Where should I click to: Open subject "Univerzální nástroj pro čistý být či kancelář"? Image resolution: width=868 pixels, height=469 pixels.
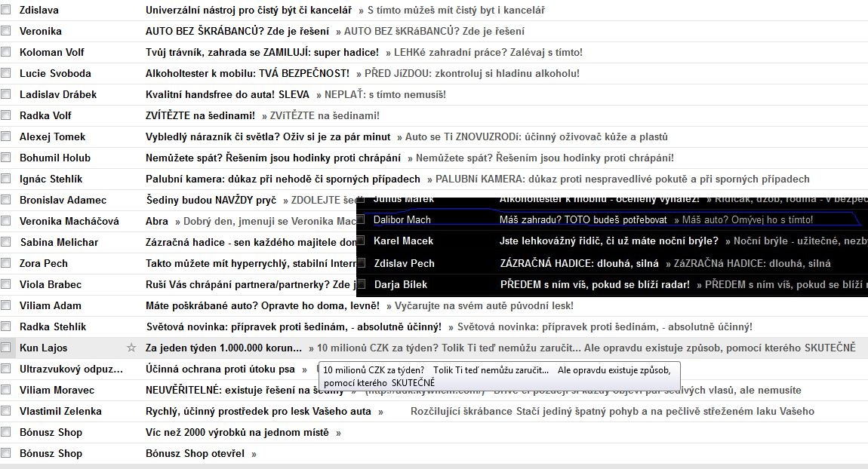(248, 10)
